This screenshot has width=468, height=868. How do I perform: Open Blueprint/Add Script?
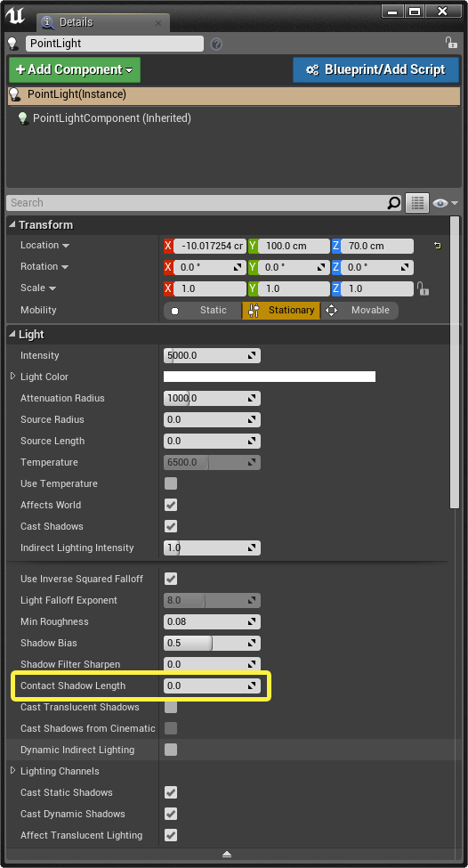click(376, 69)
